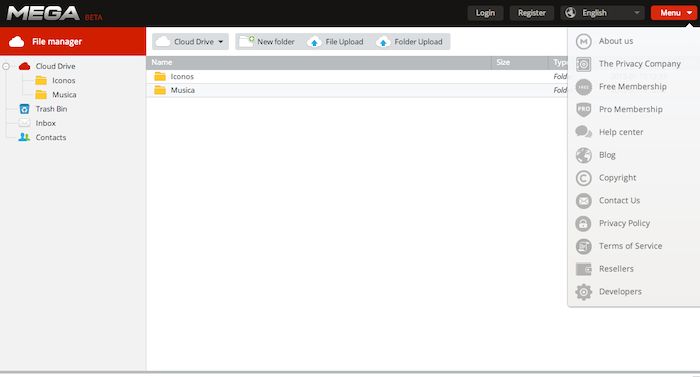Viewport: 700px width, 377px height.
Task: Select the Musica row name in list
Action: tap(183, 90)
